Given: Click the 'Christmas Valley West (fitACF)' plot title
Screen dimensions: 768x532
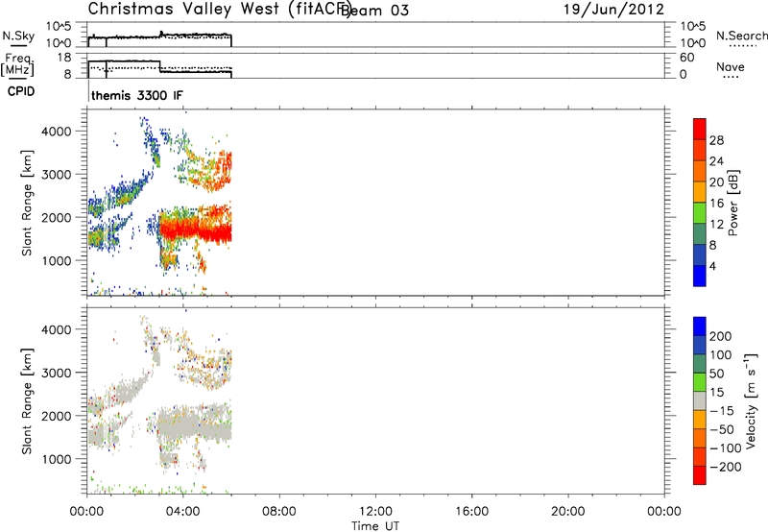Looking at the screenshot, I should 220,10.
